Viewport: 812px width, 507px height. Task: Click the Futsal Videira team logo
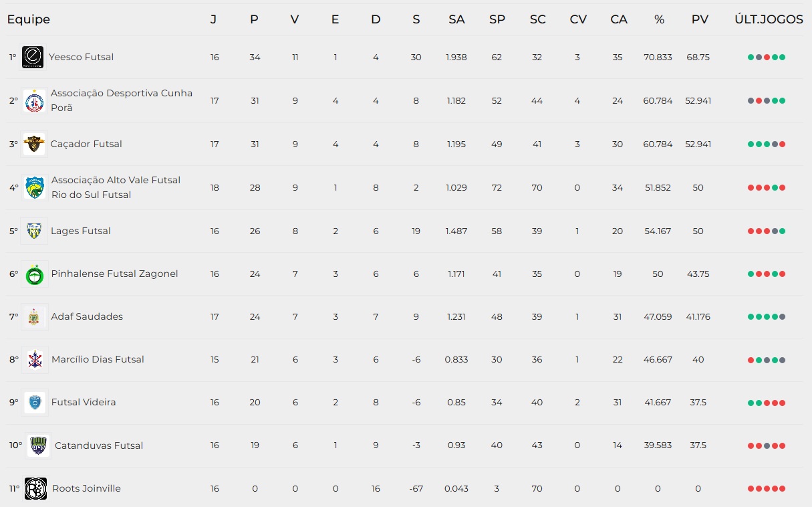[x=34, y=402]
